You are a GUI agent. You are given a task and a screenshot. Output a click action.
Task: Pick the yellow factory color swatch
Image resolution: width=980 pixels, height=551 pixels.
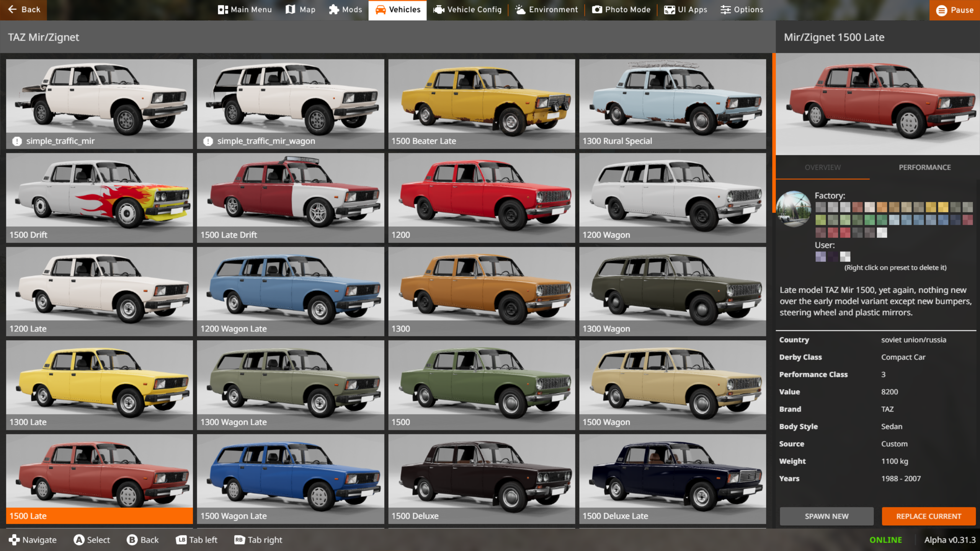[x=943, y=207]
